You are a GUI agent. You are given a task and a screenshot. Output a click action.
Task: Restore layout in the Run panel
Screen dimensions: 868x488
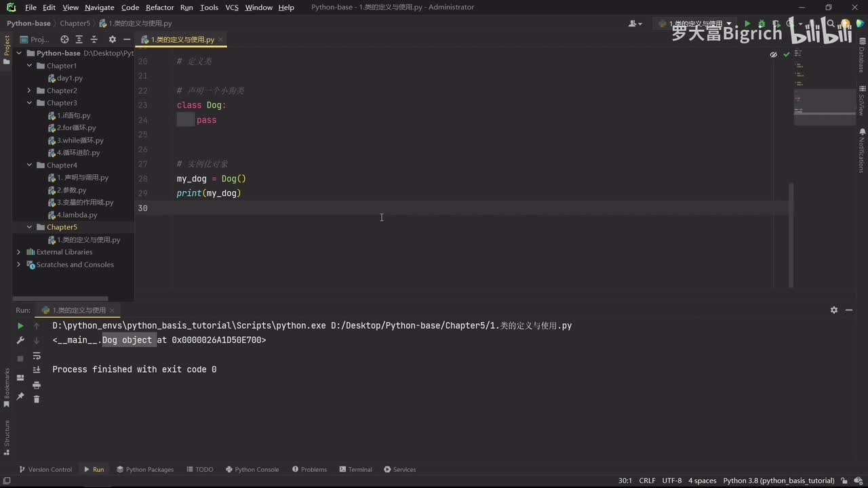20,378
